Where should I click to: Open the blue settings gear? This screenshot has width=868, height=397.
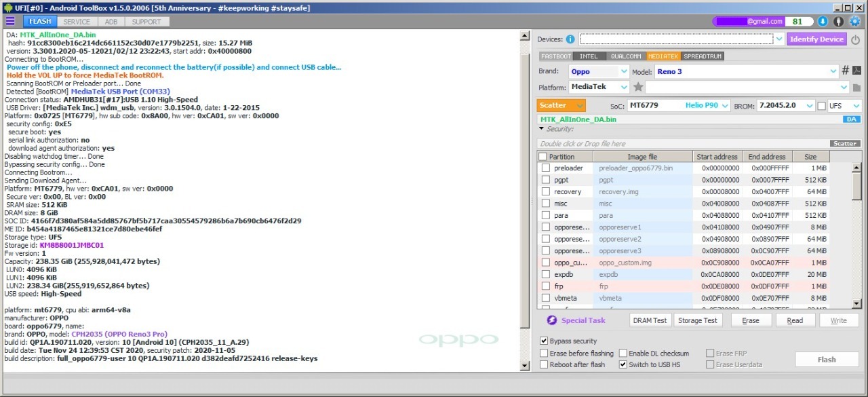855,22
